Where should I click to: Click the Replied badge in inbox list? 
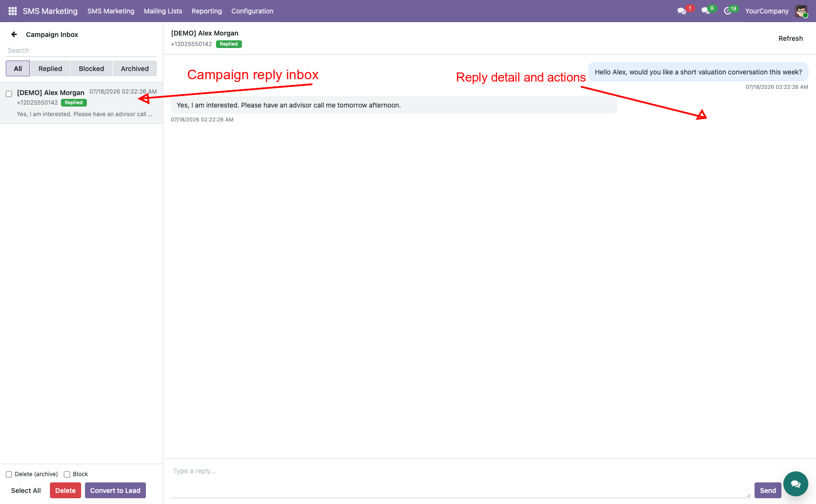74,103
